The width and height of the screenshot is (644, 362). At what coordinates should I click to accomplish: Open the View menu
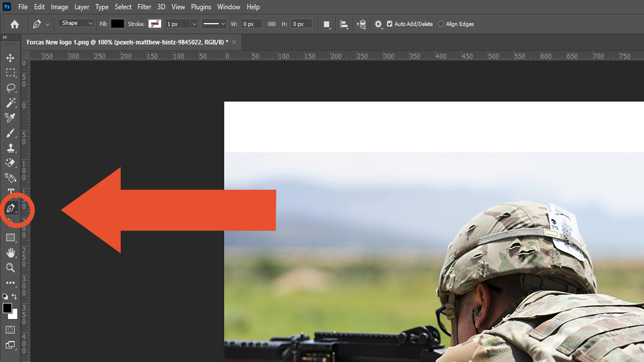tap(178, 7)
